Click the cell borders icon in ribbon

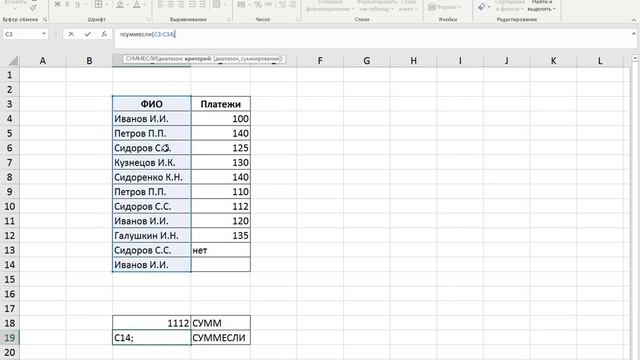(x=98, y=4)
